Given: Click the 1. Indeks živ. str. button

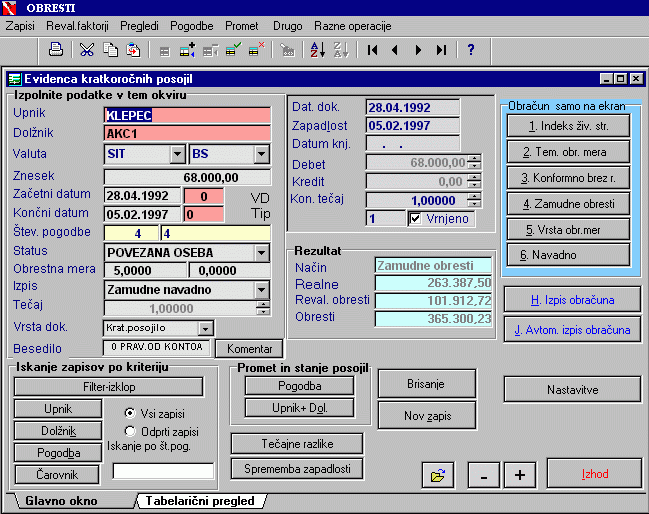Looking at the screenshot, I should coord(568,126).
